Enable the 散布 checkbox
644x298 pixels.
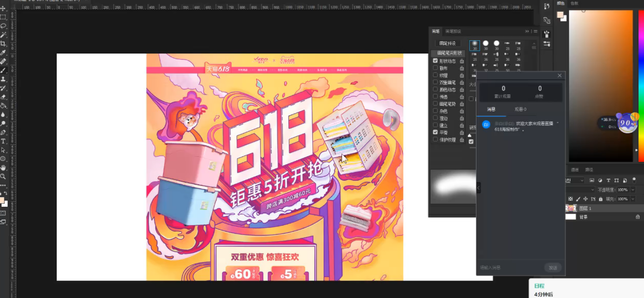[x=436, y=68]
